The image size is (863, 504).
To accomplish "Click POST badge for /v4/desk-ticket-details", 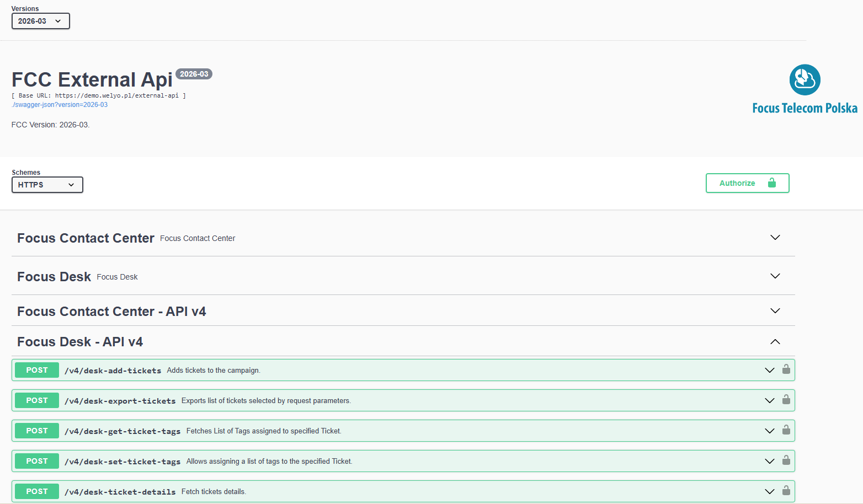I will point(37,491).
